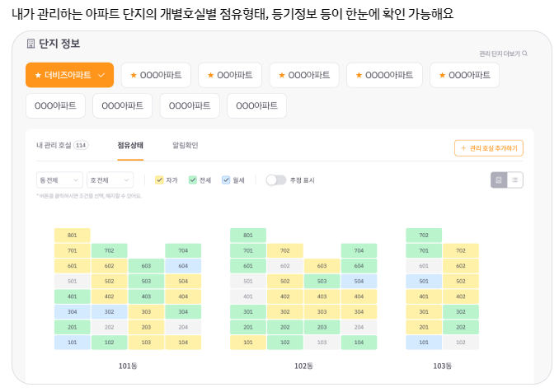Click unit 801 in 102동
Screen dimensions: 559x392
click(248, 236)
